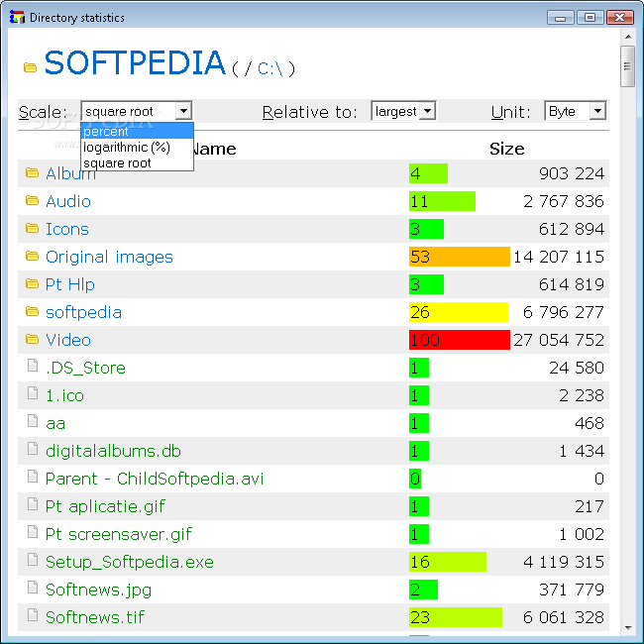Click the orange 53 bar for Original images
644x644 pixels.
pos(459,257)
